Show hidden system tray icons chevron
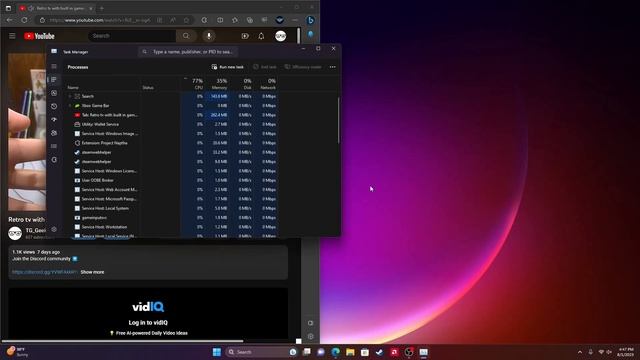The image size is (640, 360). (580, 352)
